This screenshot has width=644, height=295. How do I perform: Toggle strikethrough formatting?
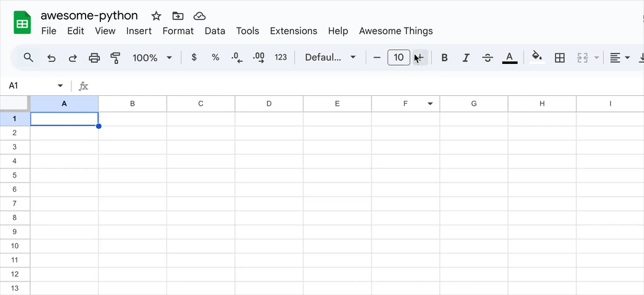pos(488,58)
